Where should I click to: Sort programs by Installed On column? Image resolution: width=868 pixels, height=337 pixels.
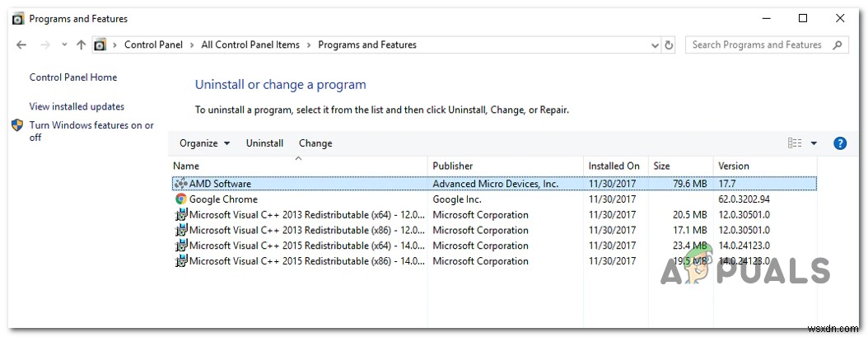pyautogui.click(x=614, y=166)
